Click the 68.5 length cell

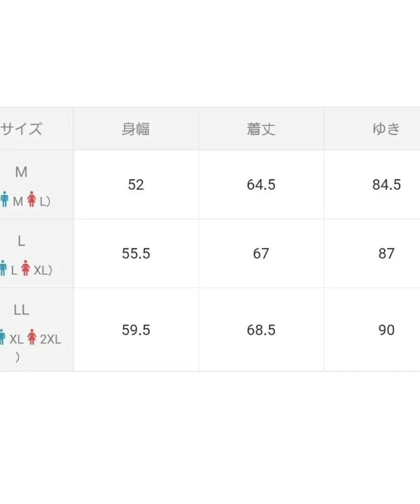(261, 330)
